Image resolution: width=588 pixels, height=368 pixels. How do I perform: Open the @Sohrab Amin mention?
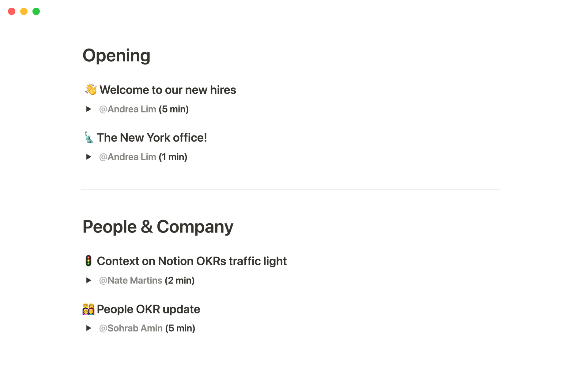point(131,328)
